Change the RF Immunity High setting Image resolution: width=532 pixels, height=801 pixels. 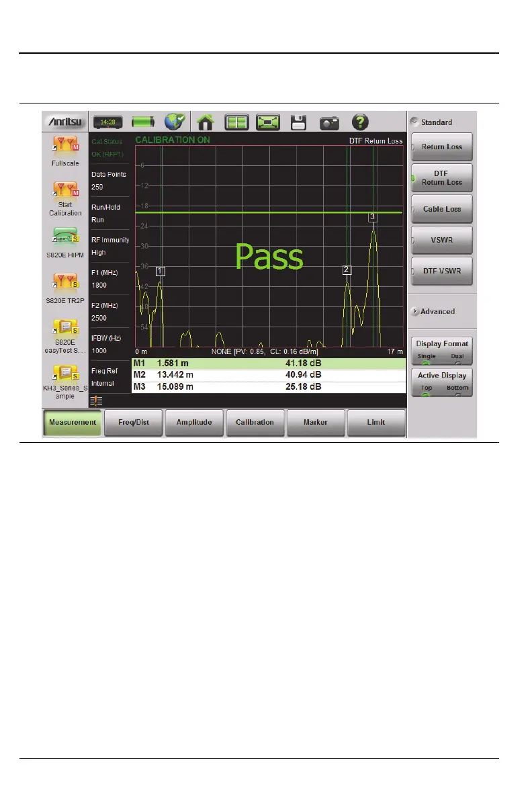(x=109, y=246)
